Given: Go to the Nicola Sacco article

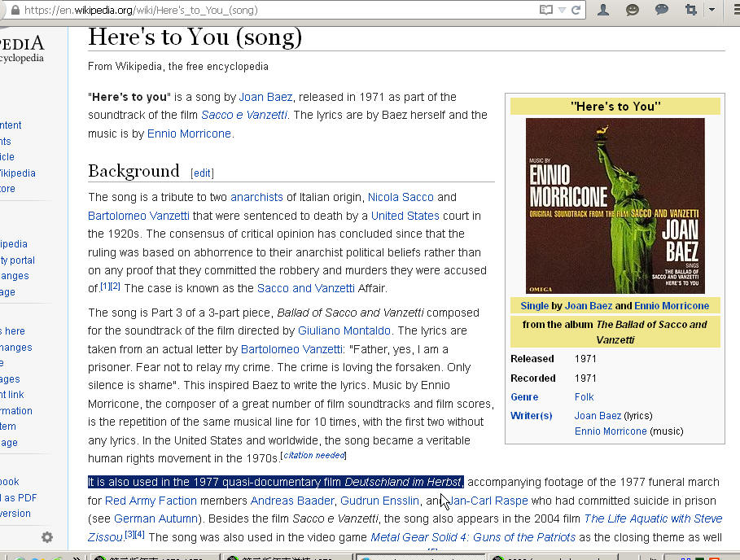Looking at the screenshot, I should (401, 197).
